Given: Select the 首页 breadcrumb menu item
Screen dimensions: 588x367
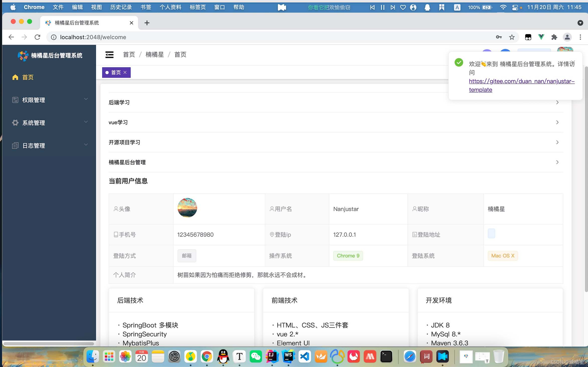Looking at the screenshot, I should pos(129,55).
